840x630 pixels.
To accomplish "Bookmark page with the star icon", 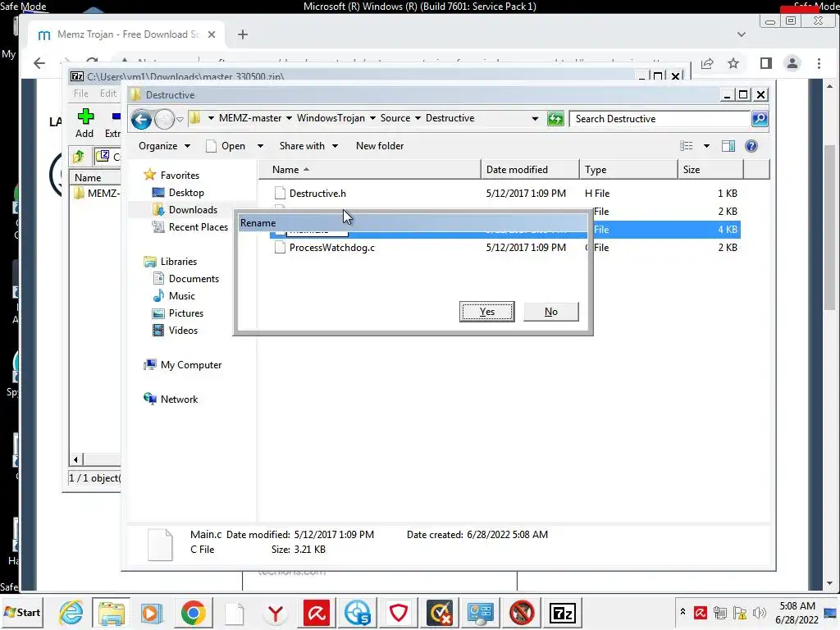I will 733,63.
